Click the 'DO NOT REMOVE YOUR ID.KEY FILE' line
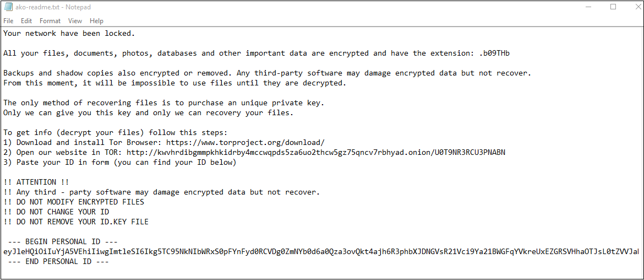644x280 pixels. 76,222
